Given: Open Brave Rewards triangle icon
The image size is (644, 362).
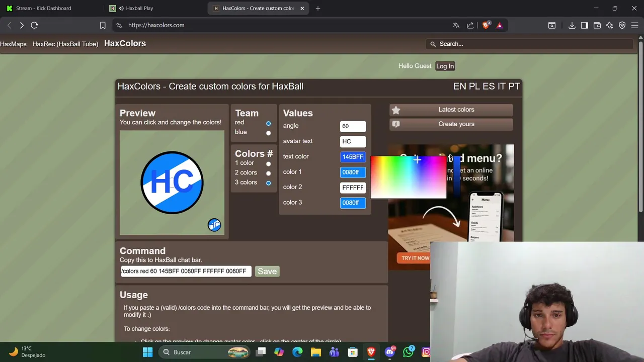Looking at the screenshot, I should pos(500,25).
